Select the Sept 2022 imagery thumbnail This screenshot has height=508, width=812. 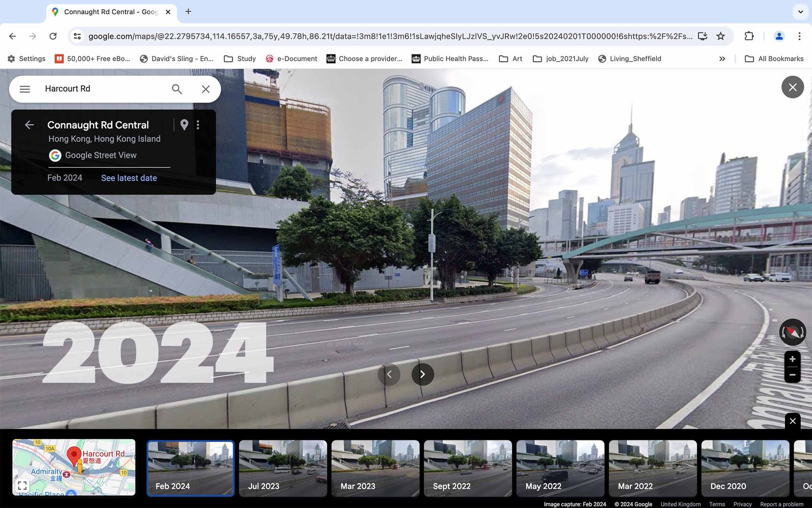(467, 468)
